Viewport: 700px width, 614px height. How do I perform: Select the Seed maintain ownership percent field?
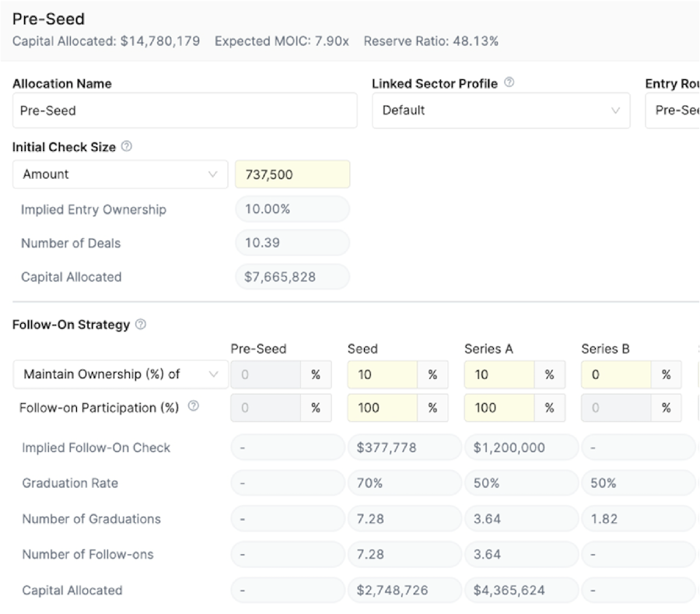point(383,374)
